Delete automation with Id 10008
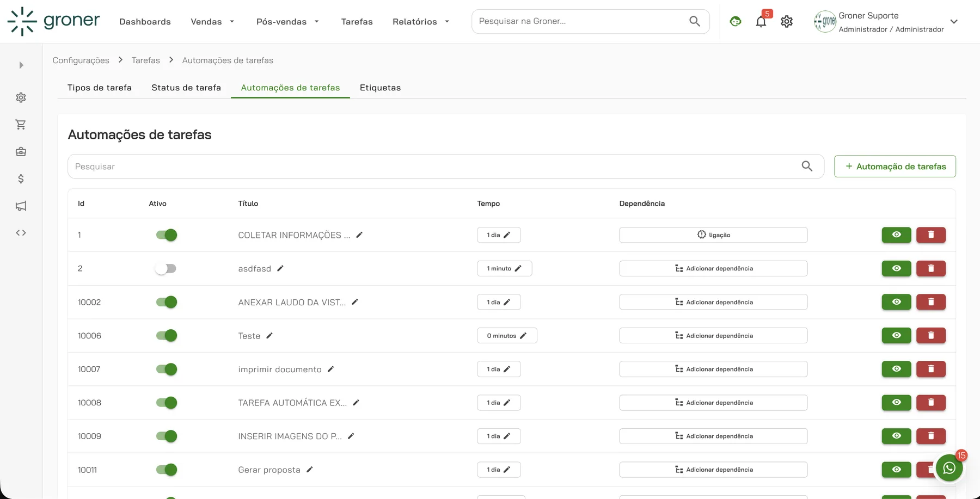The height and width of the screenshot is (499, 980). click(x=931, y=403)
